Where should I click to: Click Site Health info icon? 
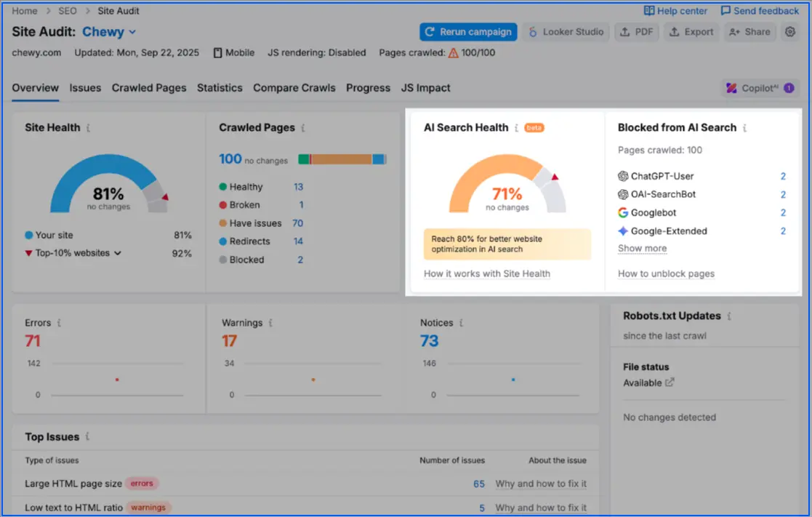(89, 128)
